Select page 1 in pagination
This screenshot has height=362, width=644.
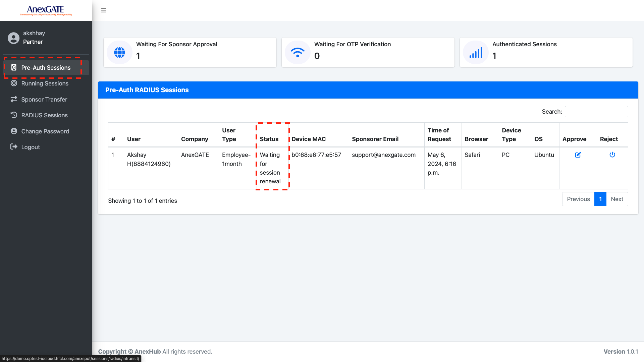(x=600, y=199)
